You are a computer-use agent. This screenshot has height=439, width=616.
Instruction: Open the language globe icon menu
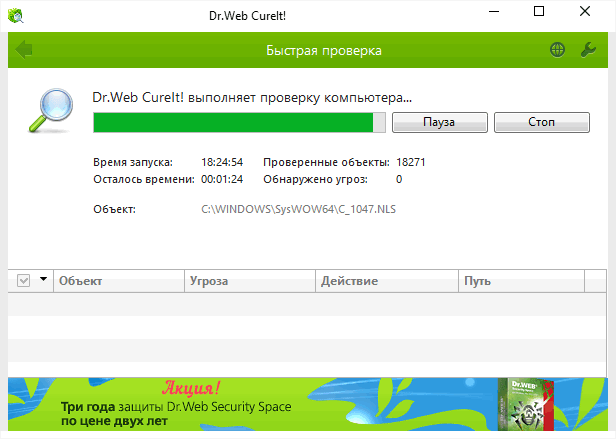pos(557,50)
